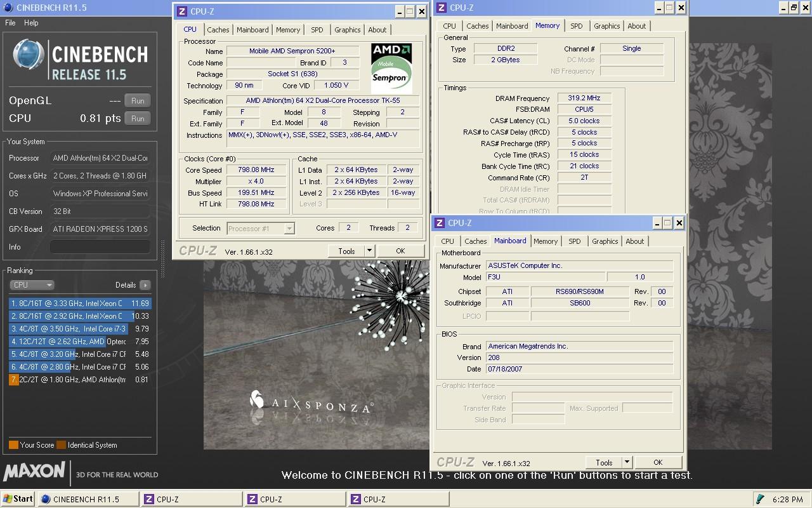Click the BIOS date 07/18/2007 value

(580, 369)
